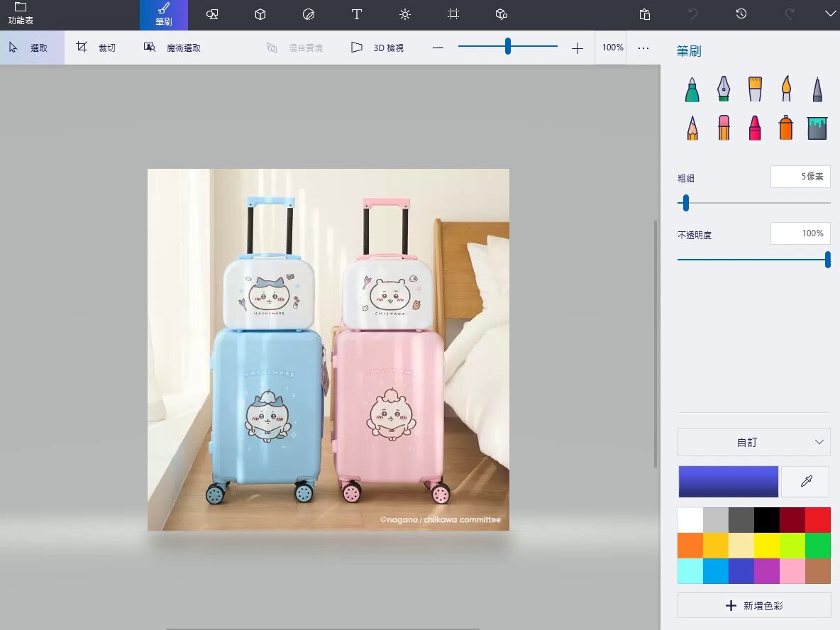
Task: Adjust the zoom slider handle
Action: [x=508, y=47]
